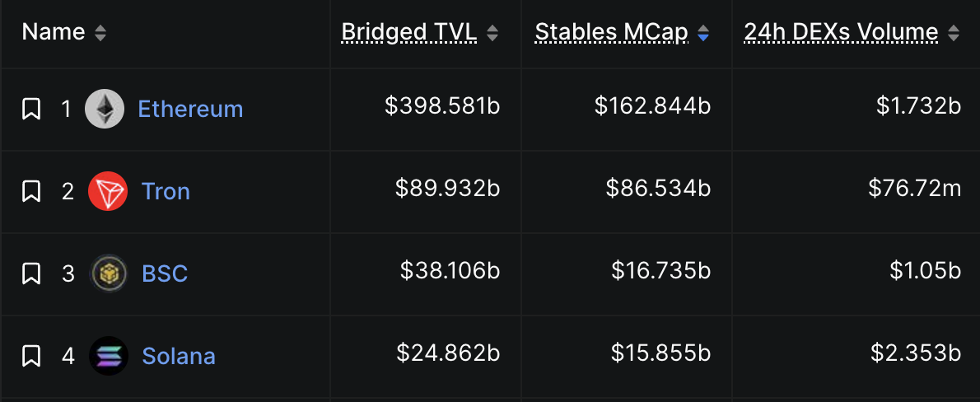Image resolution: width=980 pixels, height=402 pixels.
Task: Toggle the Solana bookmark icon
Action: [x=31, y=356]
